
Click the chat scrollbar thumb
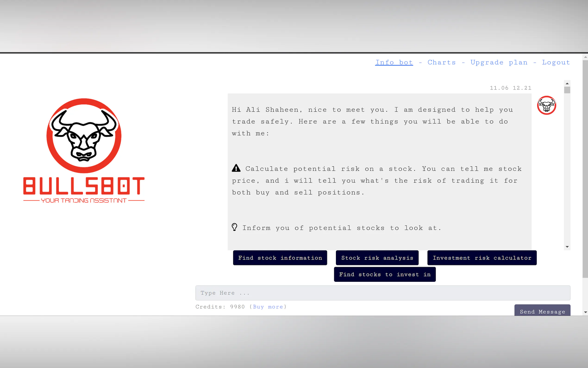point(567,90)
